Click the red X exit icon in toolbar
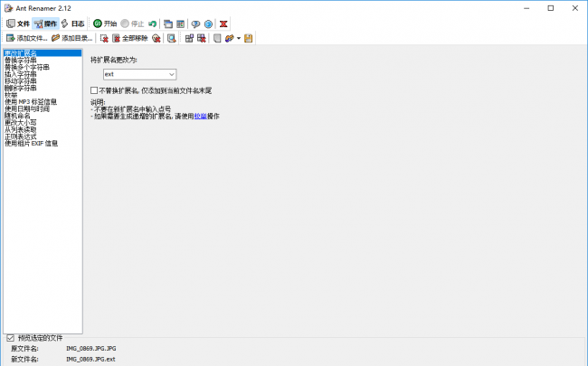 pos(223,24)
